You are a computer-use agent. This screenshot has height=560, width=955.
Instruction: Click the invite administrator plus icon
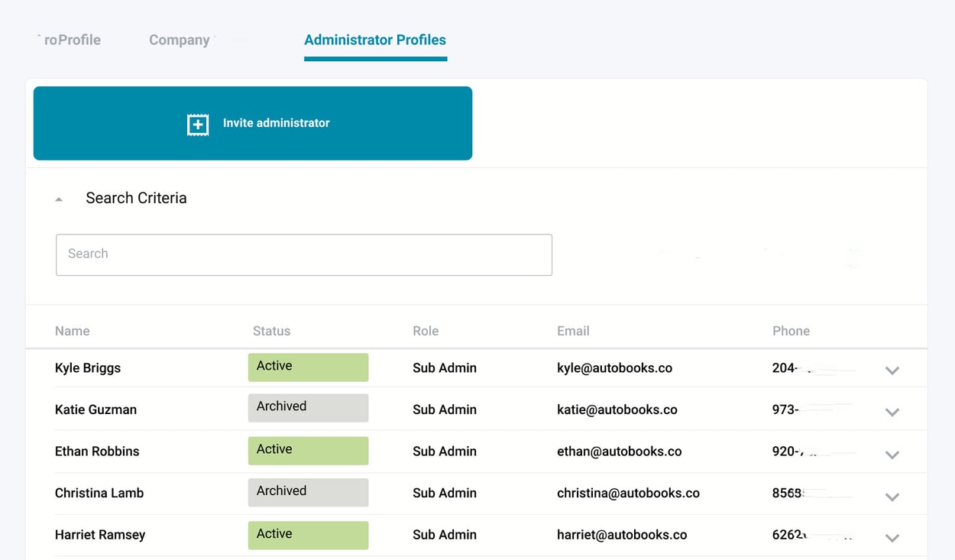click(197, 123)
